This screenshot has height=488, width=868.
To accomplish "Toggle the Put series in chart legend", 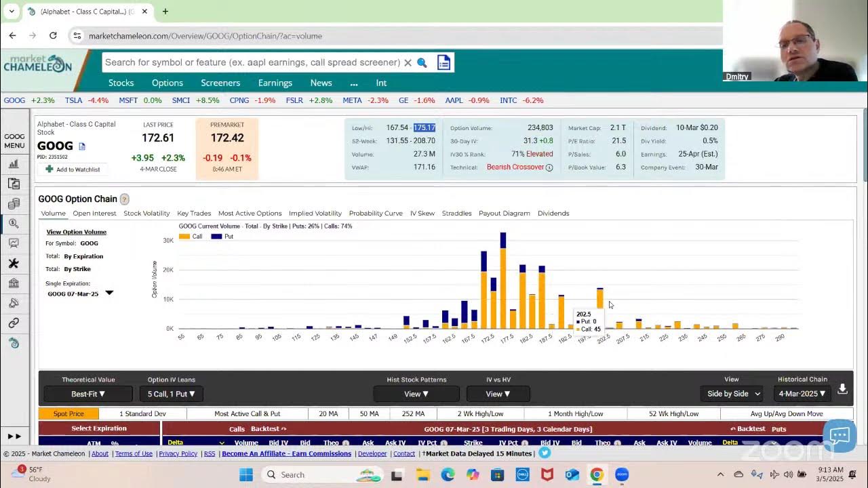I will tap(222, 237).
